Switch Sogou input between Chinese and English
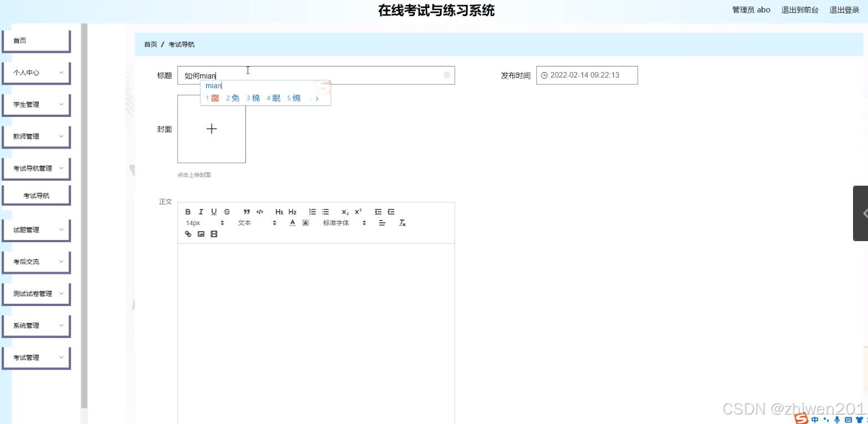The height and width of the screenshot is (424, 868). pyautogui.click(x=815, y=420)
